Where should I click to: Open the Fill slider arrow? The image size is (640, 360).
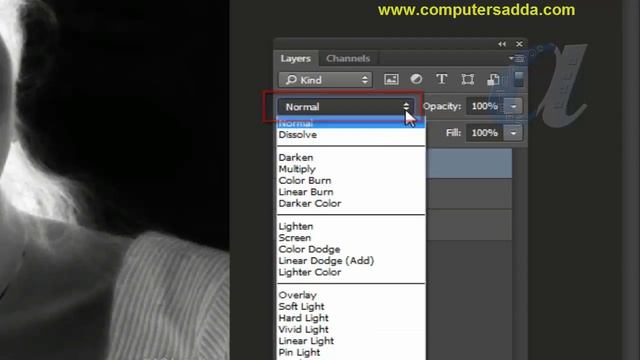point(513,133)
